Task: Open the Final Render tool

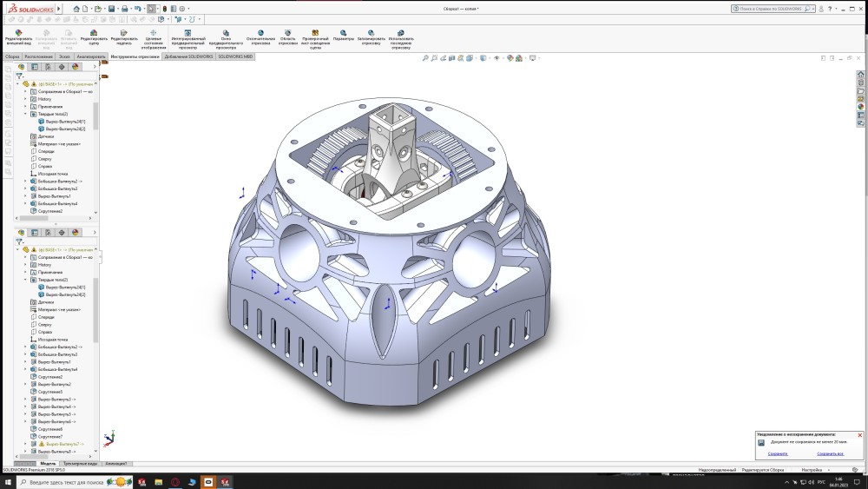Action: [x=260, y=32]
